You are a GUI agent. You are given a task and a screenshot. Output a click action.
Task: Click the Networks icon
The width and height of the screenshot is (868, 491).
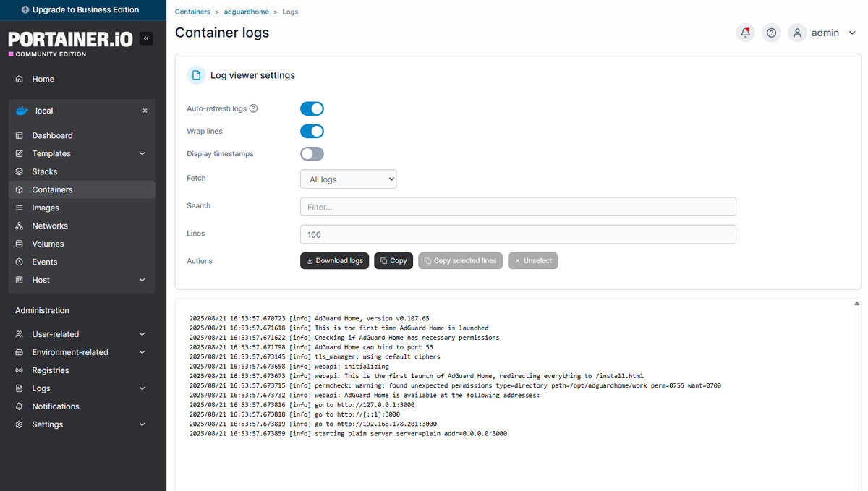click(x=20, y=226)
